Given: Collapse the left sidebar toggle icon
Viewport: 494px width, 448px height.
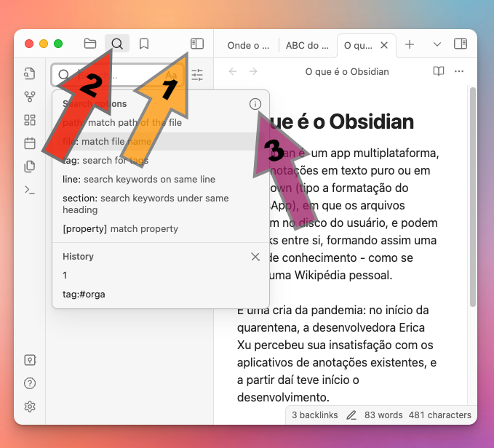Looking at the screenshot, I should click(197, 44).
